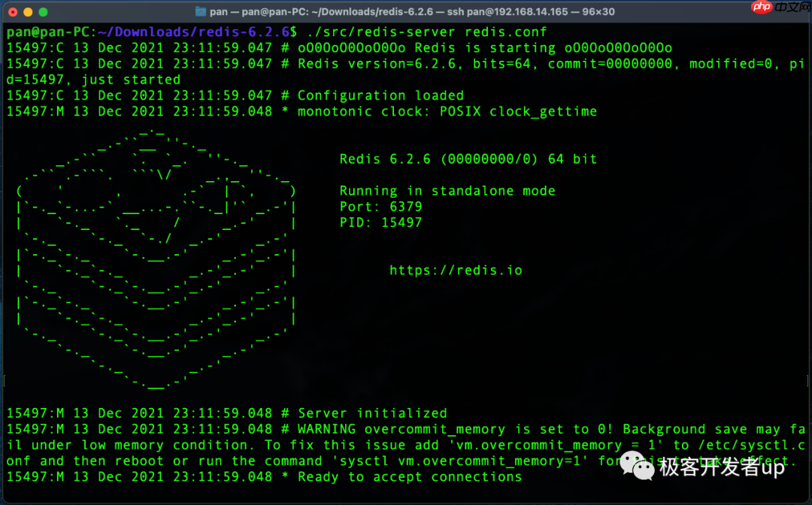Click the command ./src/redis-server redis.conf
Screen dimensions: 812x505
tap(427, 32)
